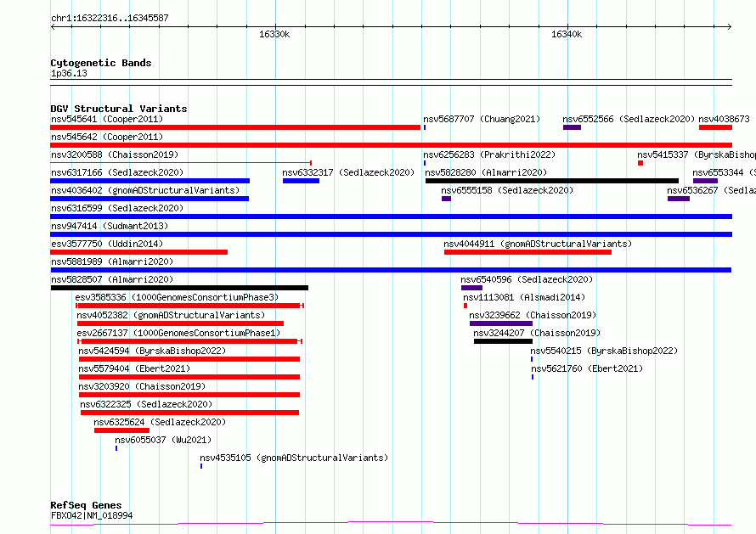756x534 pixels.
Task: Click esv3585336 (1000GenomesConsortiumPhase3) label
Action: (x=177, y=297)
